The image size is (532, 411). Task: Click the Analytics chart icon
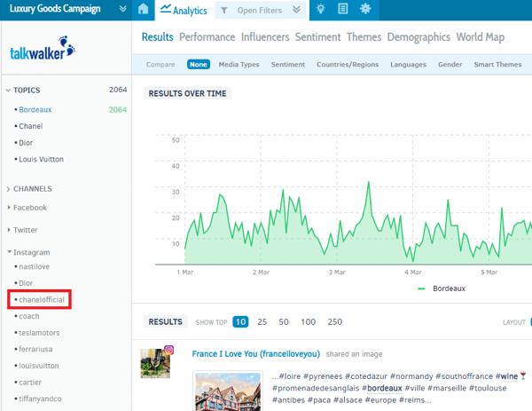click(x=166, y=9)
